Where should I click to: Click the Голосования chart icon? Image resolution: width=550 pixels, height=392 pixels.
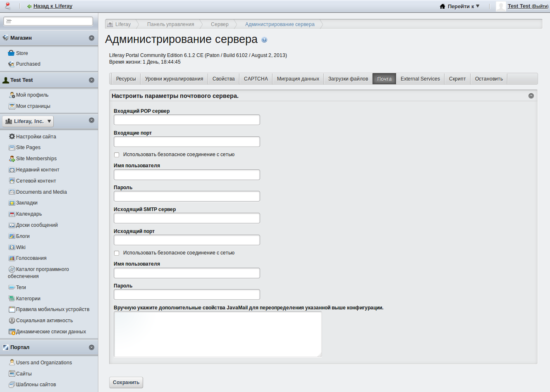pos(12,258)
